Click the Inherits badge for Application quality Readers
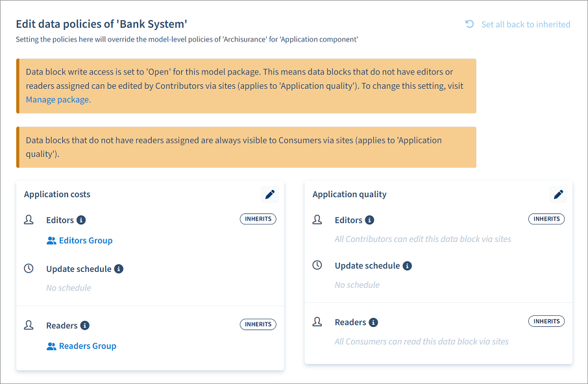588x384 pixels. (x=546, y=321)
